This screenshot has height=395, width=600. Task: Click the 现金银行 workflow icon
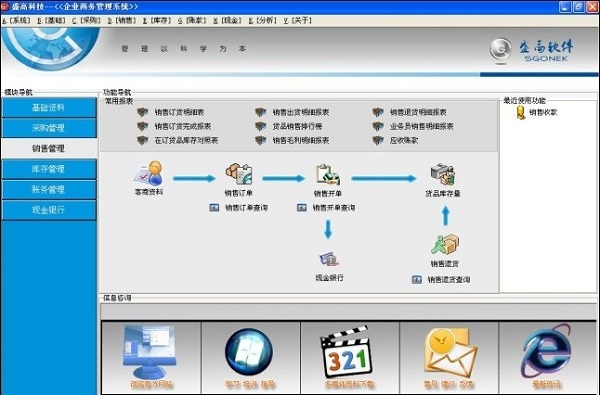[x=329, y=259]
